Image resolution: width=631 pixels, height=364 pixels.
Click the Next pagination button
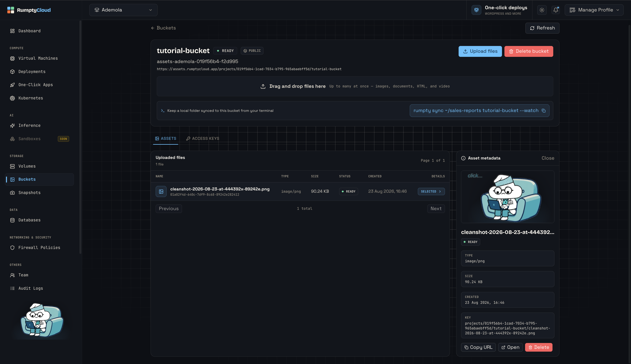click(x=436, y=208)
